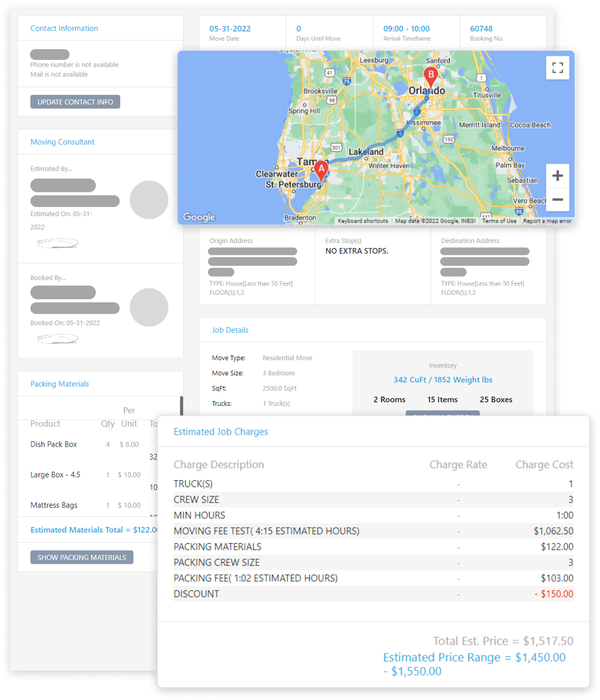This screenshot has height=700, width=600.
Task: Click the Update Contact Info button
Action: [75, 101]
